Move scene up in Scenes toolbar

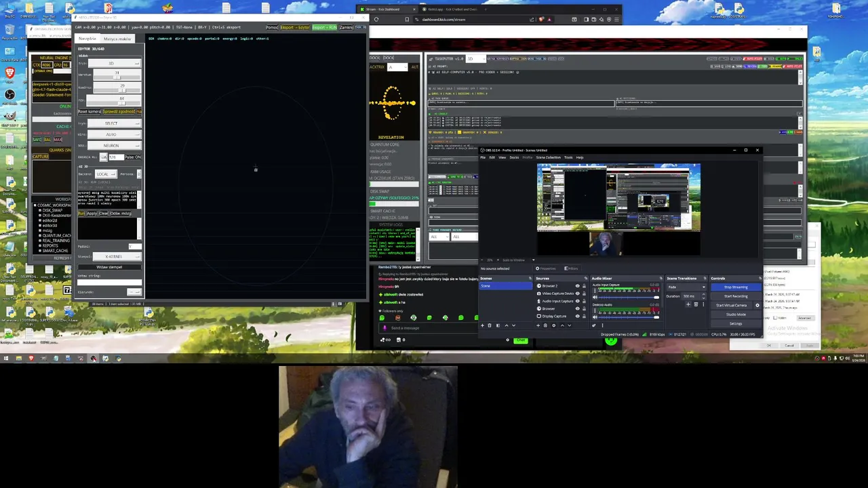pos(507,325)
